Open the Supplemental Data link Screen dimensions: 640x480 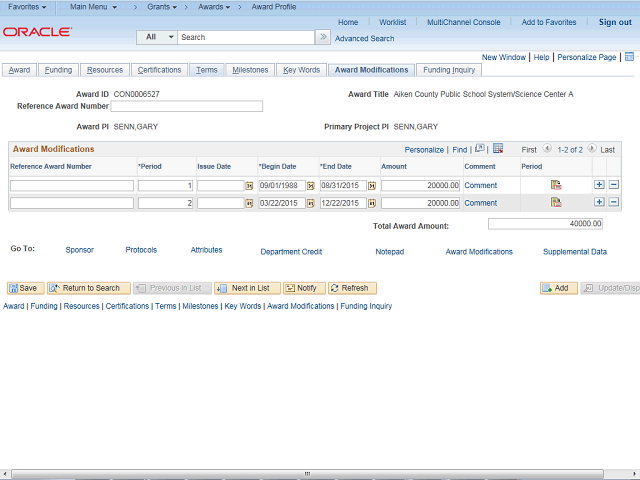pyautogui.click(x=574, y=252)
